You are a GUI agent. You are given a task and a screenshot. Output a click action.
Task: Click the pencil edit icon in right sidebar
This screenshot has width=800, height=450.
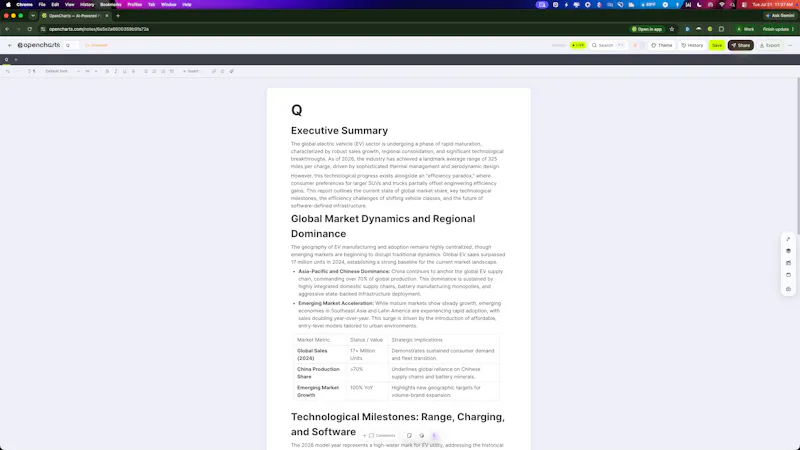(788, 239)
